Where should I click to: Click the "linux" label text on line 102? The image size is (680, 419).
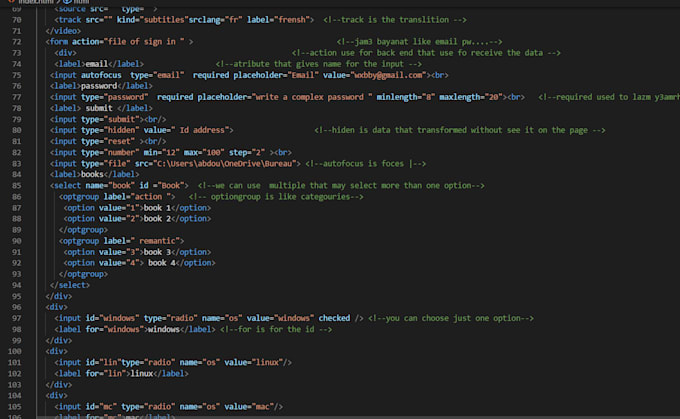point(142,373)
